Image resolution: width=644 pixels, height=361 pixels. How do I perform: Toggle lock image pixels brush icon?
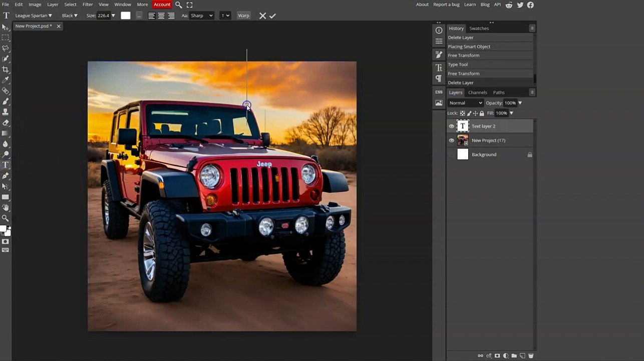(469, 113)
